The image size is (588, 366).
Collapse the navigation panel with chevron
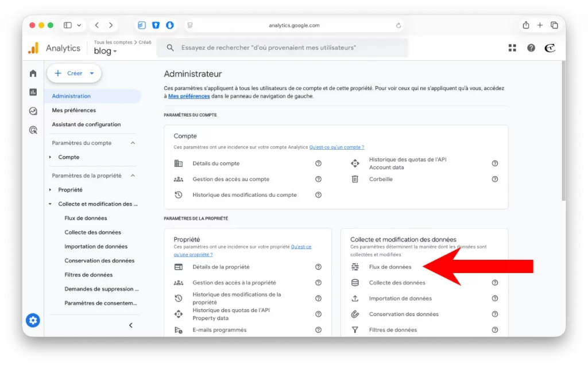(130, 325)
